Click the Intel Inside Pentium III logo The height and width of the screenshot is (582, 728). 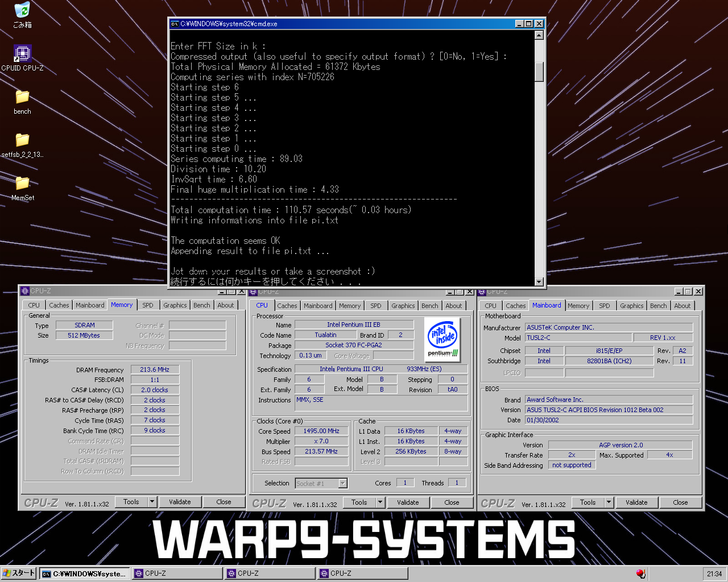443,339
